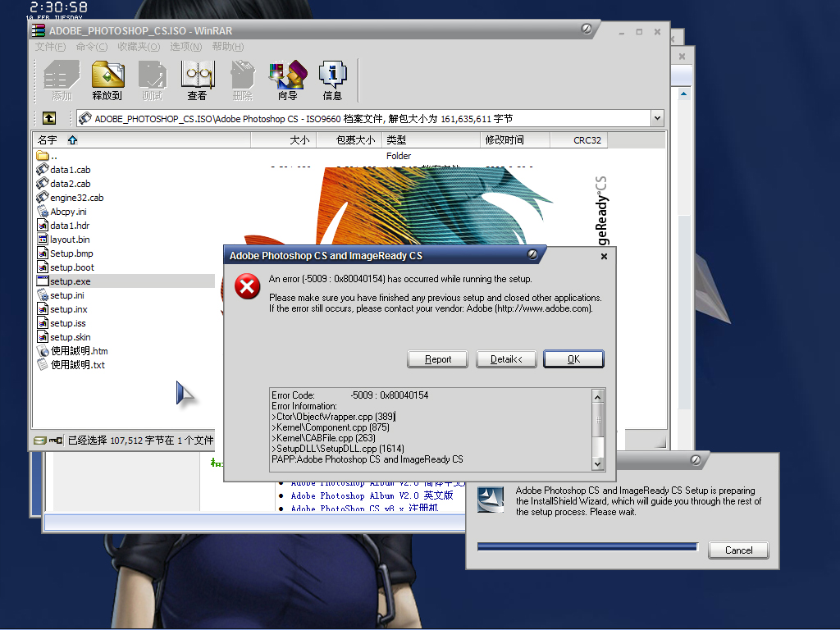The height and width of the screenshot is (630, 840).
Task: Click the Photoshop Album V2.0 英文版 link
Action: point(372,495)
